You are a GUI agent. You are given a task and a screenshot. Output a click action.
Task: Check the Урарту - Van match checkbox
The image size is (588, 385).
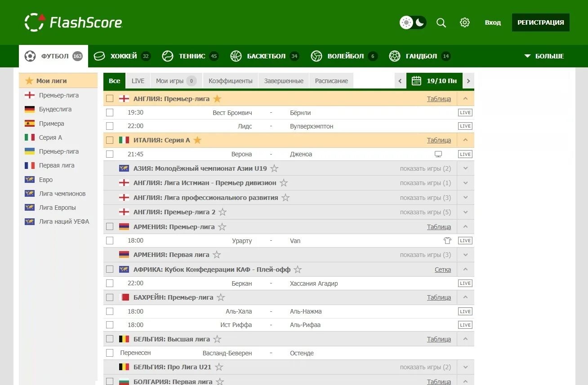[x=110, y=240]
